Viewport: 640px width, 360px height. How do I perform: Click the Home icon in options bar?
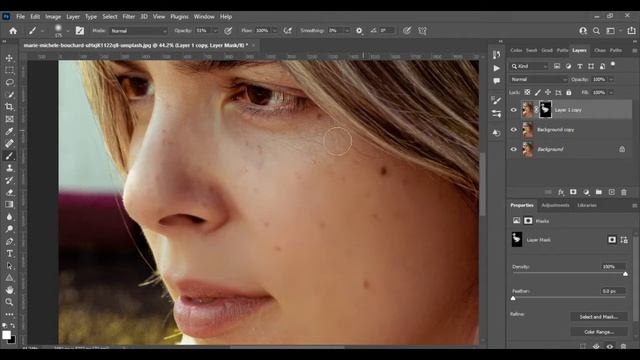(13, 31)
